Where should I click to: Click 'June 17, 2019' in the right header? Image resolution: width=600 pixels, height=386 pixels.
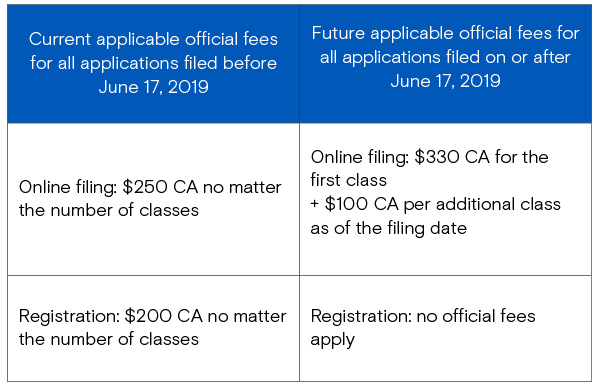445,81
